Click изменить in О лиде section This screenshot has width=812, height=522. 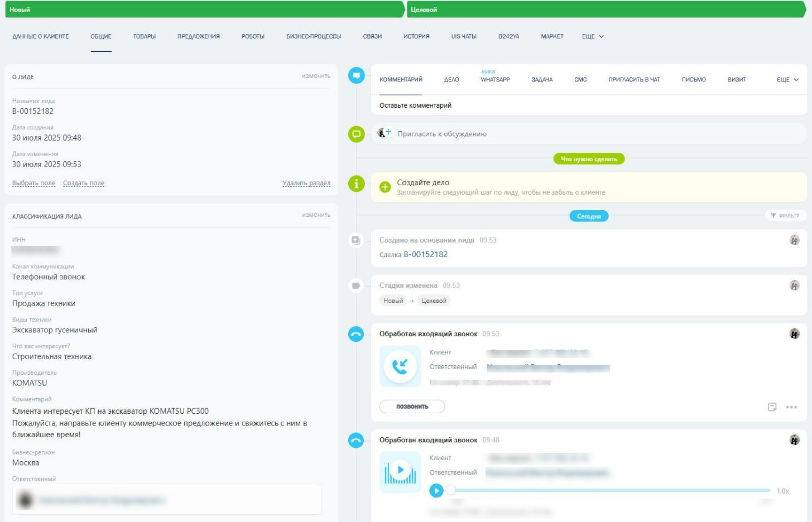point(316,76)
